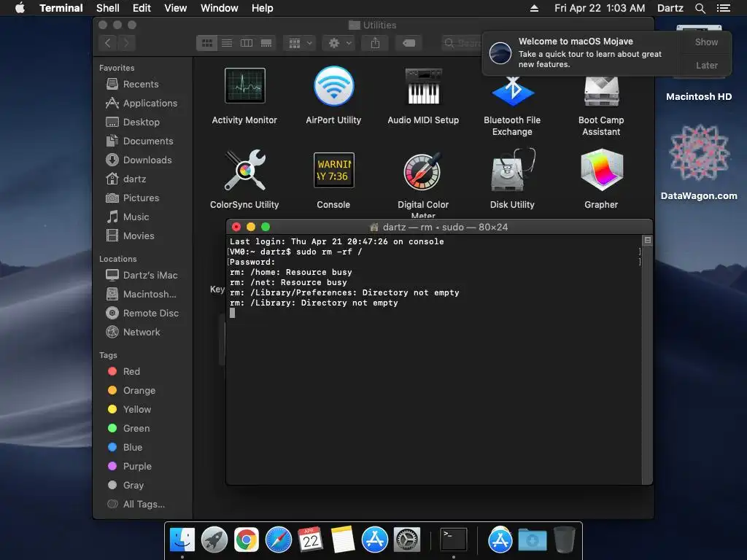Open Calendar from the Dock

click(x=311, y=540)
